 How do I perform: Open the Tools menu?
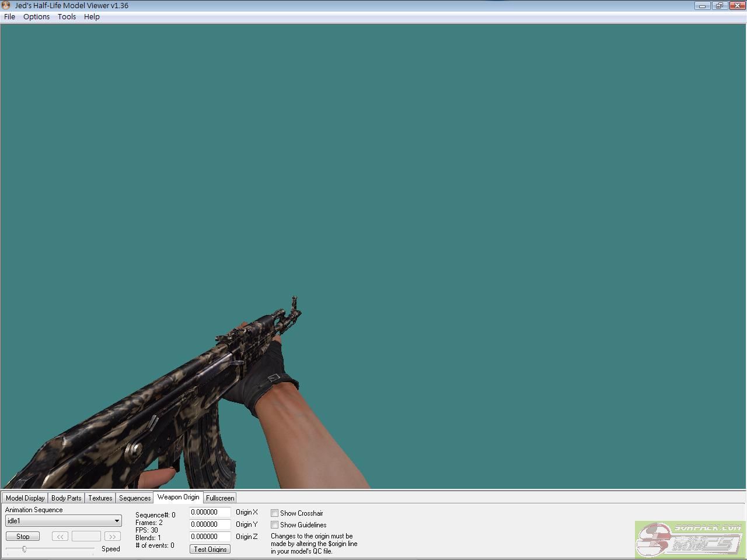click(x=67, y=16)
